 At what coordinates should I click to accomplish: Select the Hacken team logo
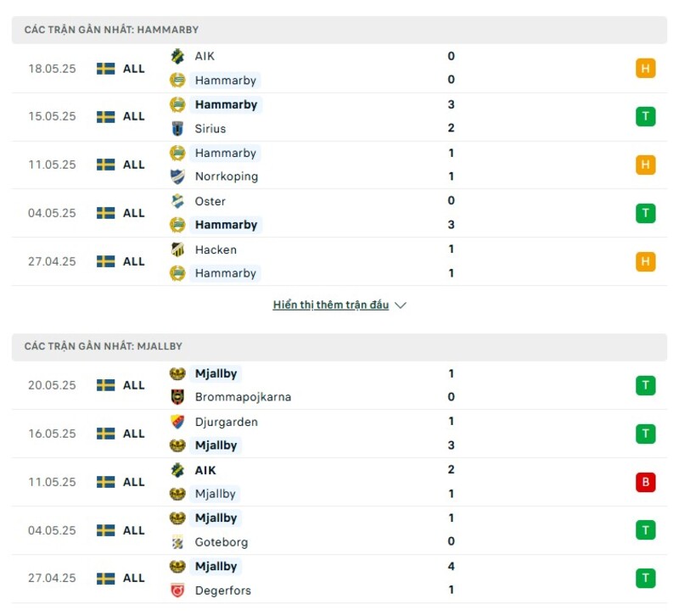[177, 249]
